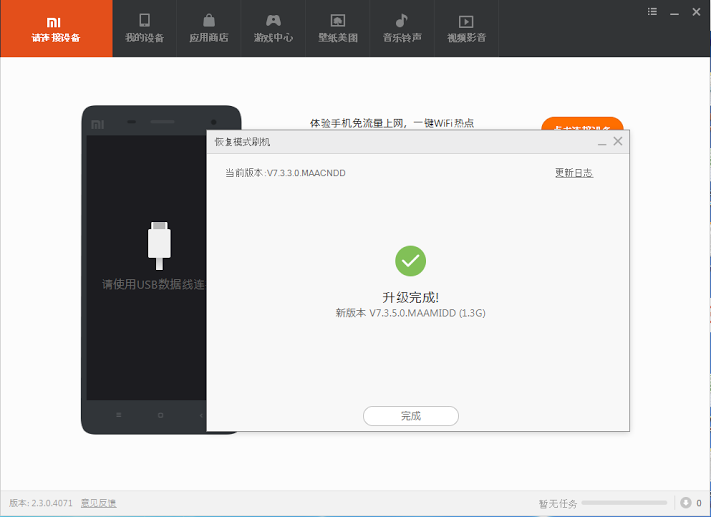Click the 当前版本 V7.3.3.0.MAACNDD text

click(285, 173)
